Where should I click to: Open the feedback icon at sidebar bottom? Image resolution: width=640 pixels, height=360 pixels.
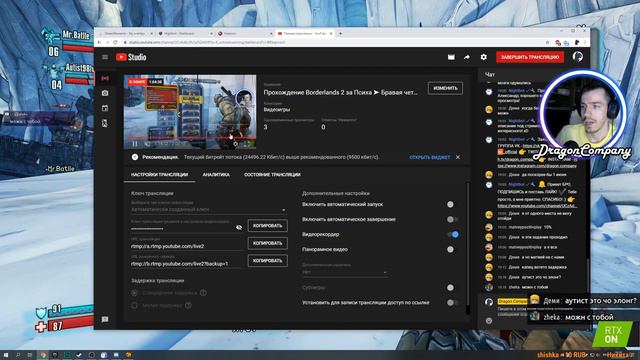pyautogui.click(x=105, y=319)
